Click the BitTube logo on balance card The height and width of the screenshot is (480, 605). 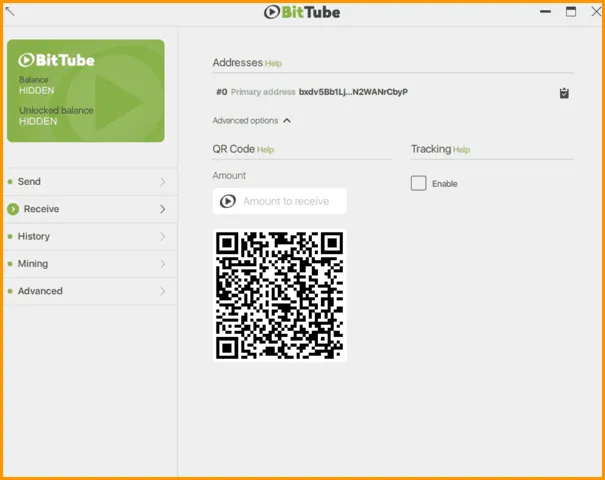[56, 60]
